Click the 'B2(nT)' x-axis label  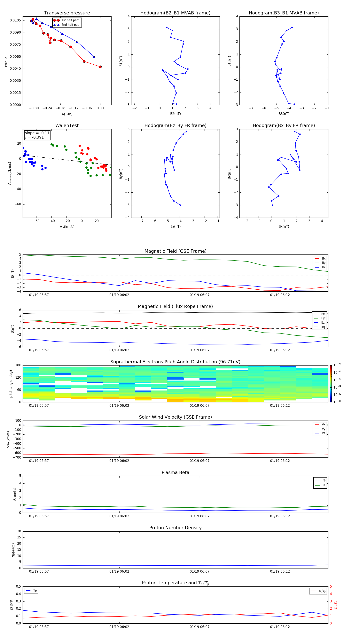click(x=175, y=114)
